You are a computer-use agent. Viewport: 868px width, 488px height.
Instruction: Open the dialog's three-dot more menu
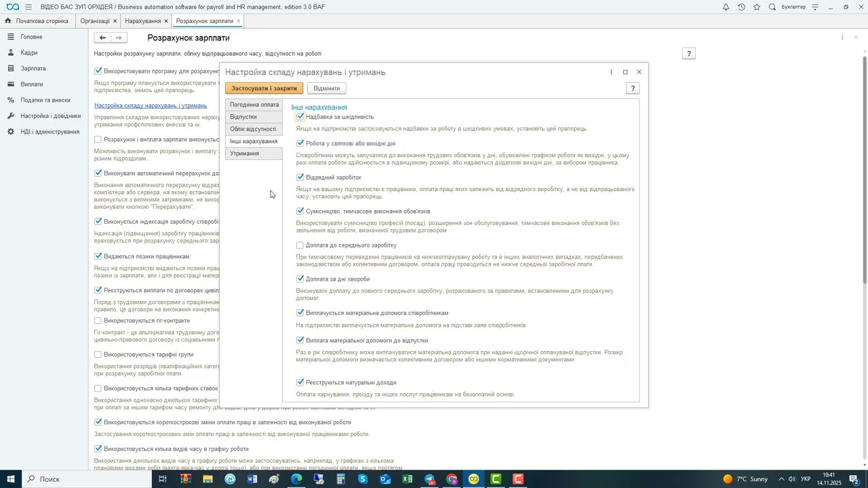(611, 72)
